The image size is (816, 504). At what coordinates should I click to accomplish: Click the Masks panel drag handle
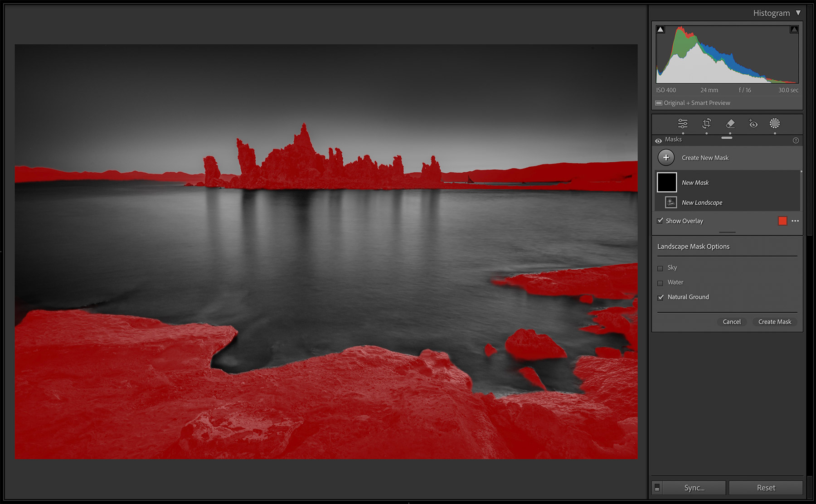click(727, 138)
